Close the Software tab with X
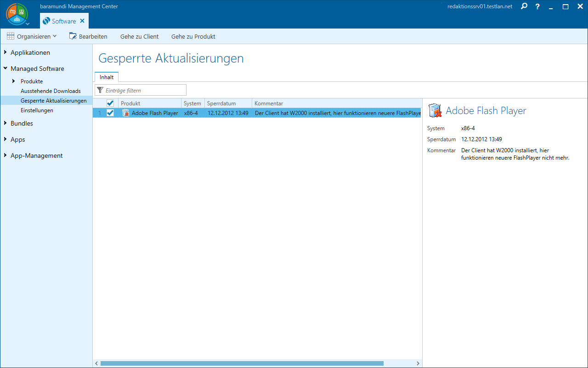Viewport: 588px width, 368px height. click(82, 21)
